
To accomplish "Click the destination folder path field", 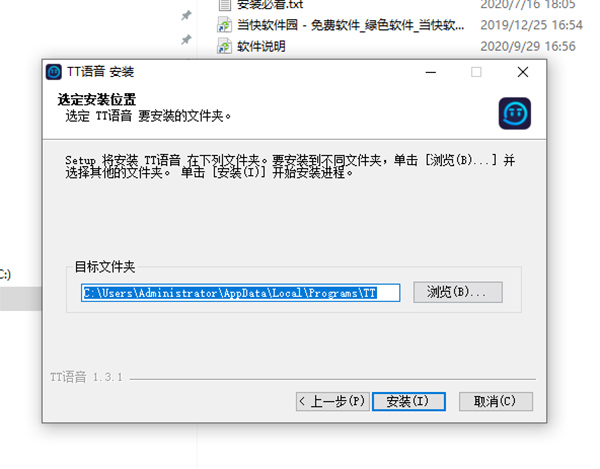I will pos(241,293).
